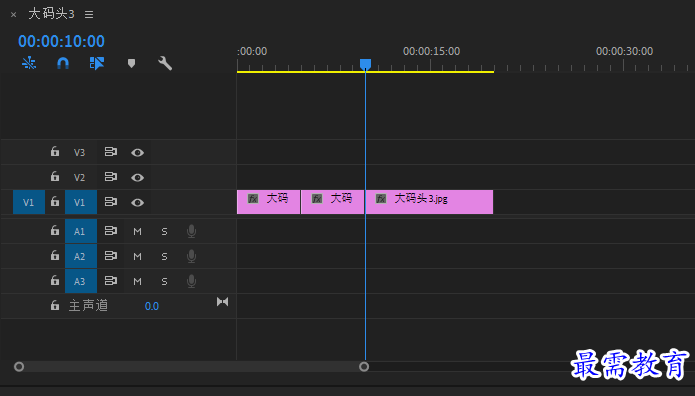This screenshot has height=396, width=695.
Task: Click fx badge on 大码头3.jpg clip
Action: point(381,198)
